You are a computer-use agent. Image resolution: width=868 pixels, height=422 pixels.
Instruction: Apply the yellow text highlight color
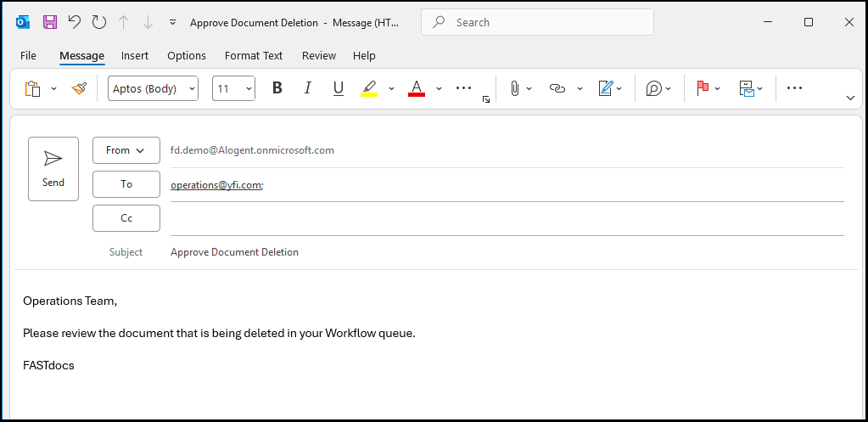click(369, 88)
